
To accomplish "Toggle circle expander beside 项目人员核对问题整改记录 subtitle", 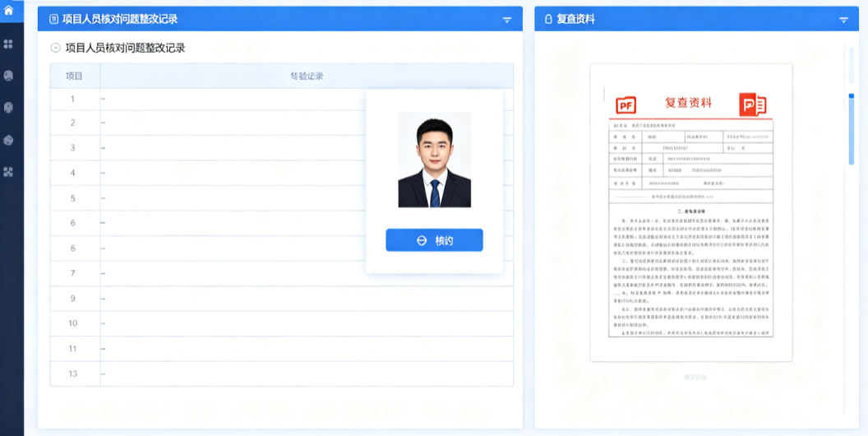I will [x=55, y=49].
